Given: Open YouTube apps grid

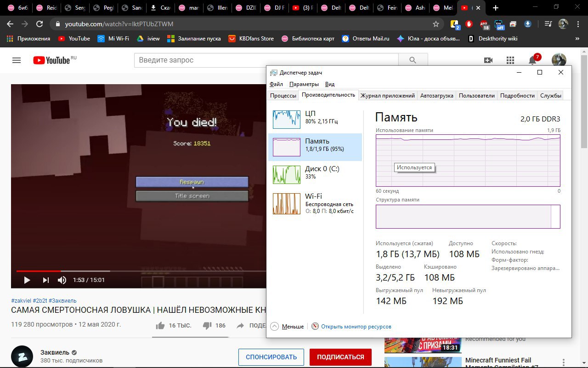Looking at the screenshot, I should (x=510, y=60).
